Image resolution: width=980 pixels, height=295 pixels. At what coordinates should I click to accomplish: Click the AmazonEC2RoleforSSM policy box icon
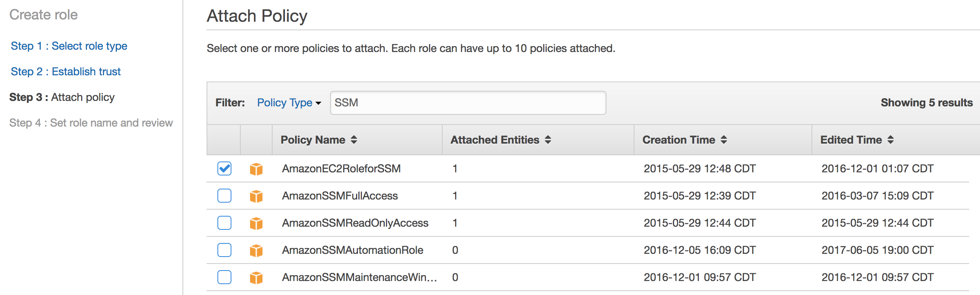[x=256, y=169]
